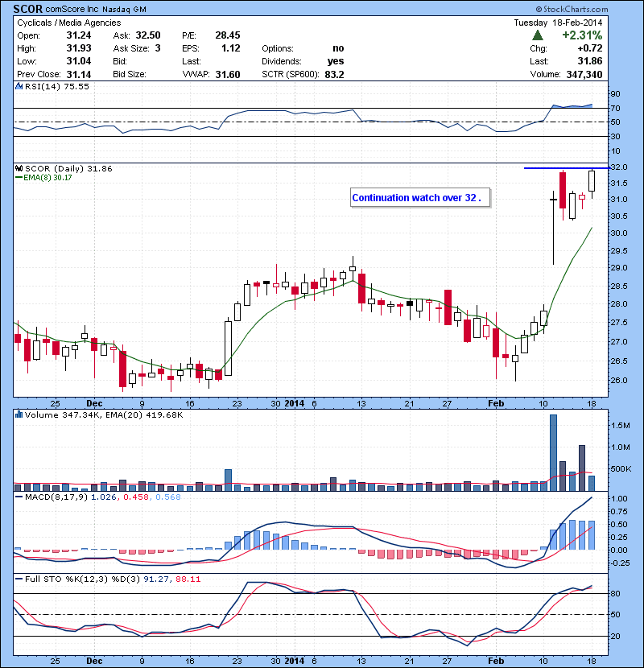Click the P/E value 28.45

[228, 35]
